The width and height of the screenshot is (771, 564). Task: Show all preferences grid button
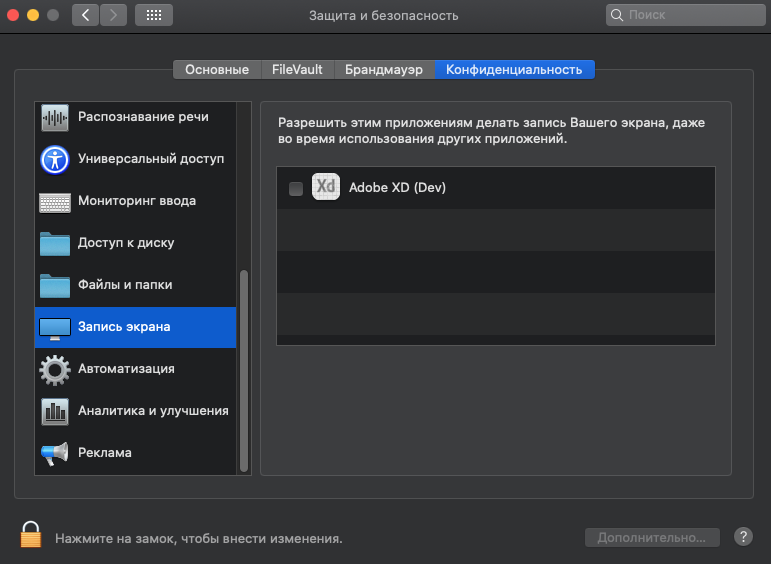click(153, 15)
